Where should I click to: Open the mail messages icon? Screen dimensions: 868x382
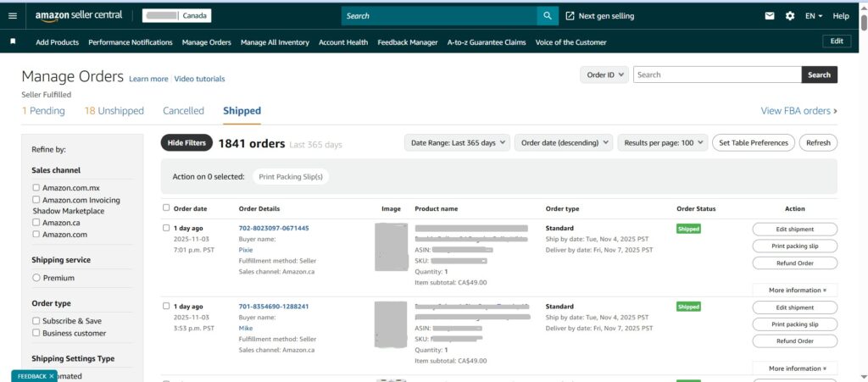point(770,16)
